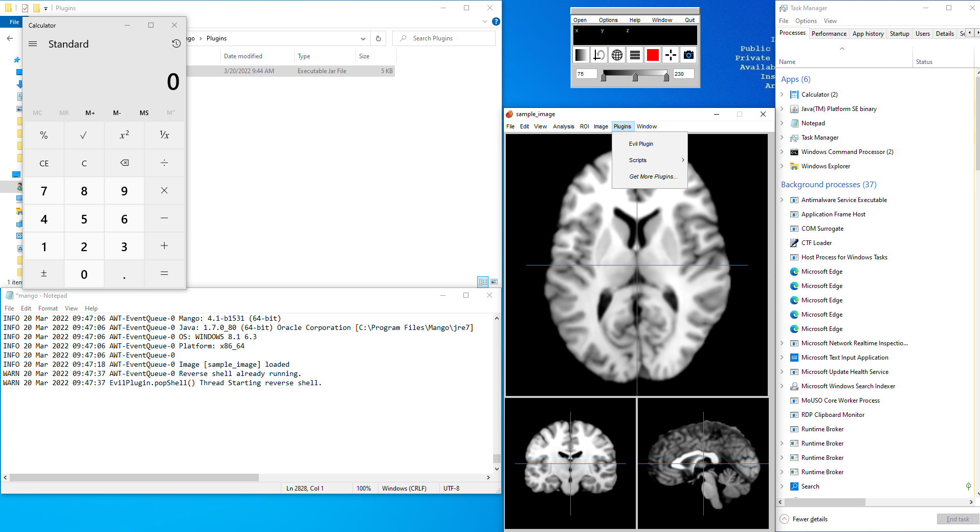Click the multiply operator in Calculator
980x532 pixels.
tap(164, 190)
